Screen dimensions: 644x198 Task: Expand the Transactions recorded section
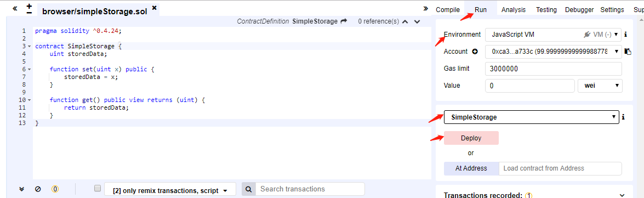622,195
